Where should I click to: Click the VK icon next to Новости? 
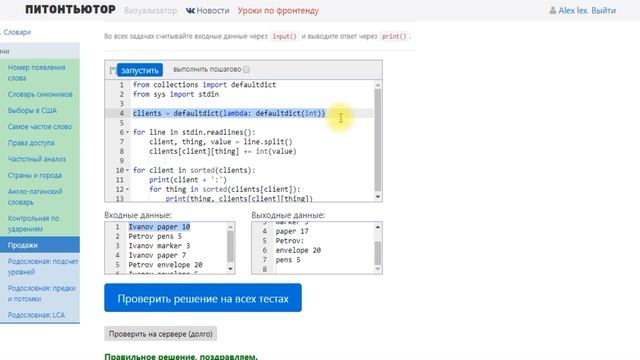click(190, 11)
